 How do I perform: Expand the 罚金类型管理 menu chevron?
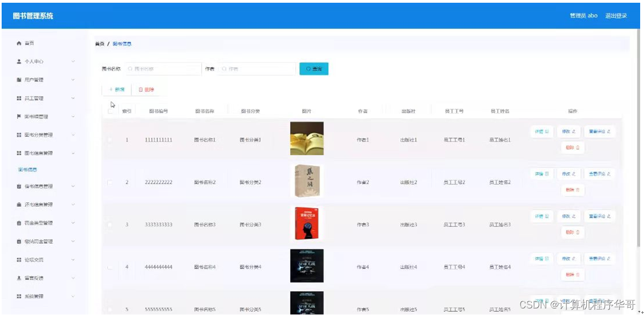[73, 223]
